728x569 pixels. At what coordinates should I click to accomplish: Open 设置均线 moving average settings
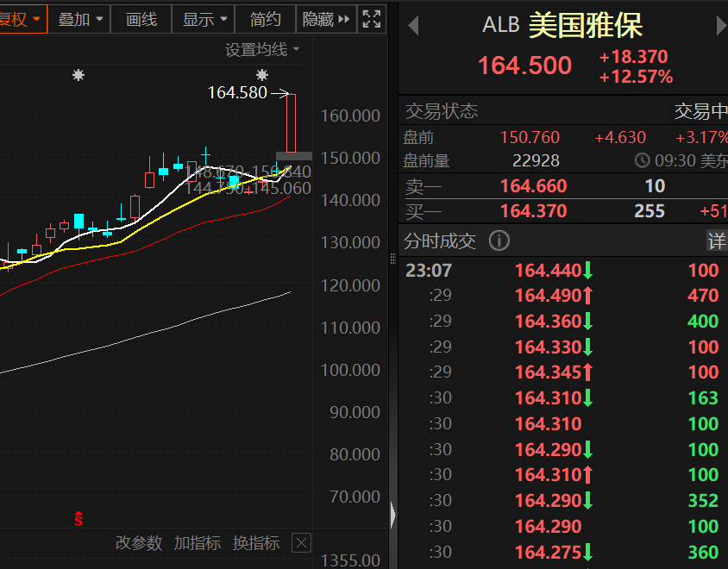click(262, 50)
